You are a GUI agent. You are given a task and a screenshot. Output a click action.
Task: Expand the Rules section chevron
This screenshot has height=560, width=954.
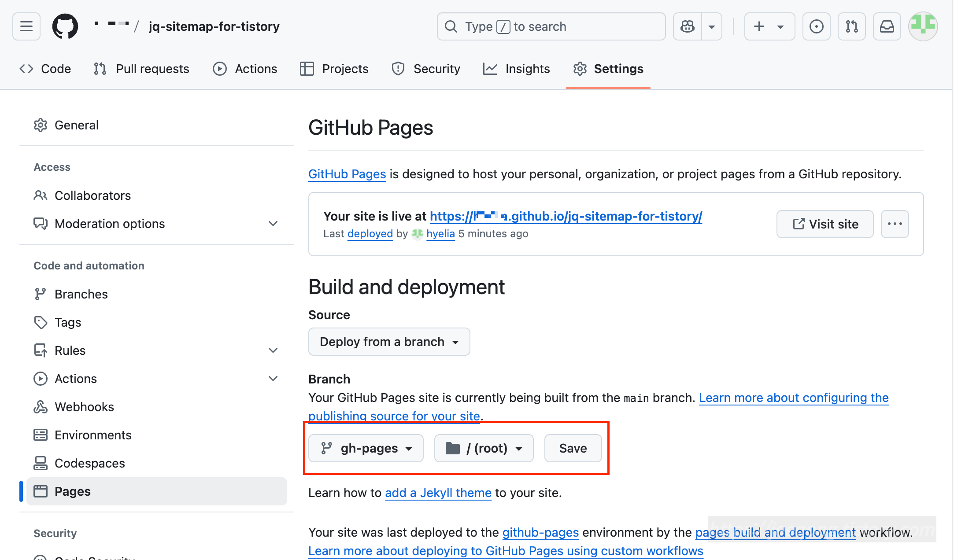tap(273, 350)
